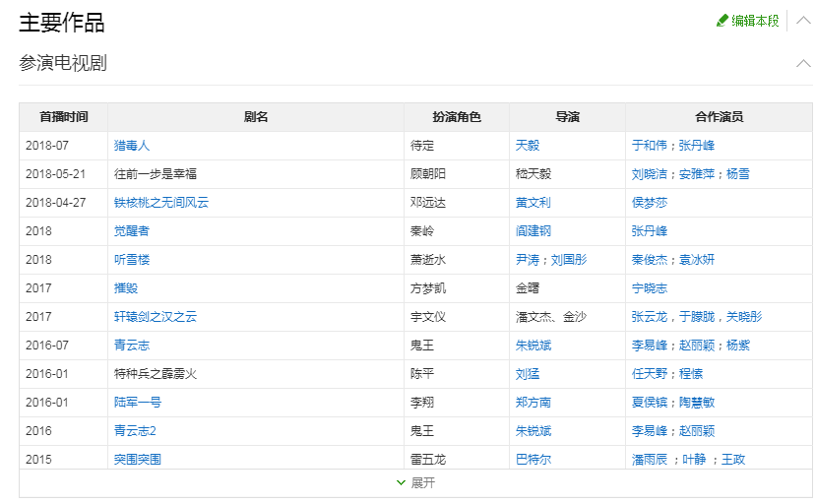Open 赵丽颖 link in 青云志2 row
The width and height of the screenshot is (816, 504).
coord(696,431)
